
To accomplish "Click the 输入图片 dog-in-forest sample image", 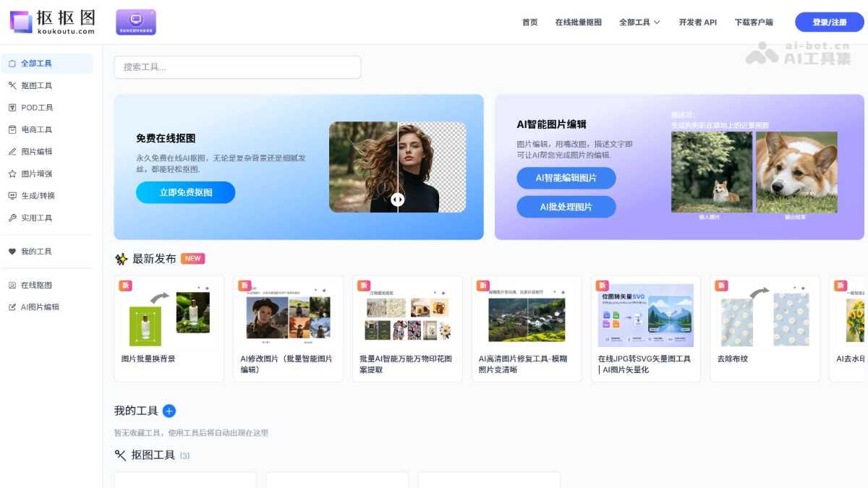I will pyautogui.click(x=712, y=172).
